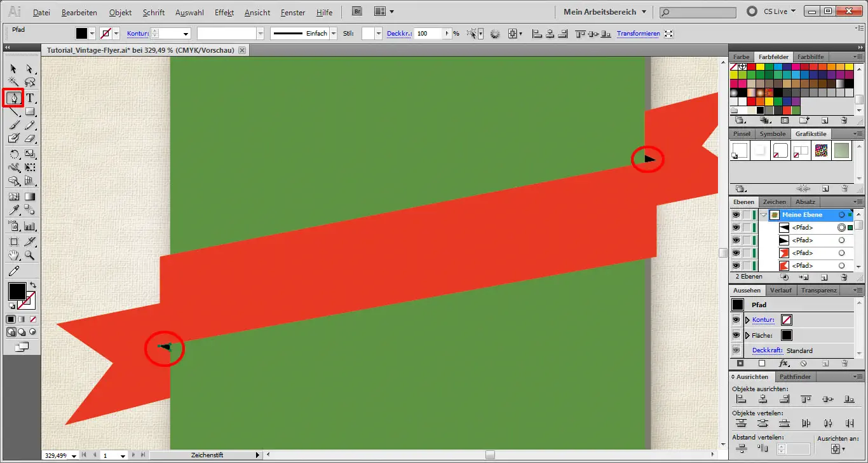
Task: Activate the Hand tool
Action: click(13, 256)
